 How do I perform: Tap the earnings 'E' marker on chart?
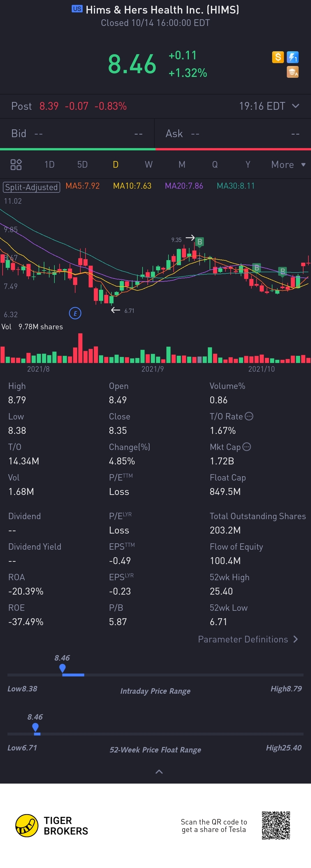pos(75,313)
